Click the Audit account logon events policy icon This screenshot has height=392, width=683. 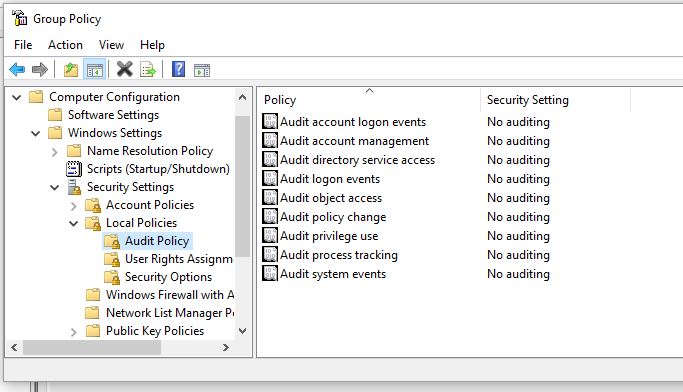click(x=270, y=122)
